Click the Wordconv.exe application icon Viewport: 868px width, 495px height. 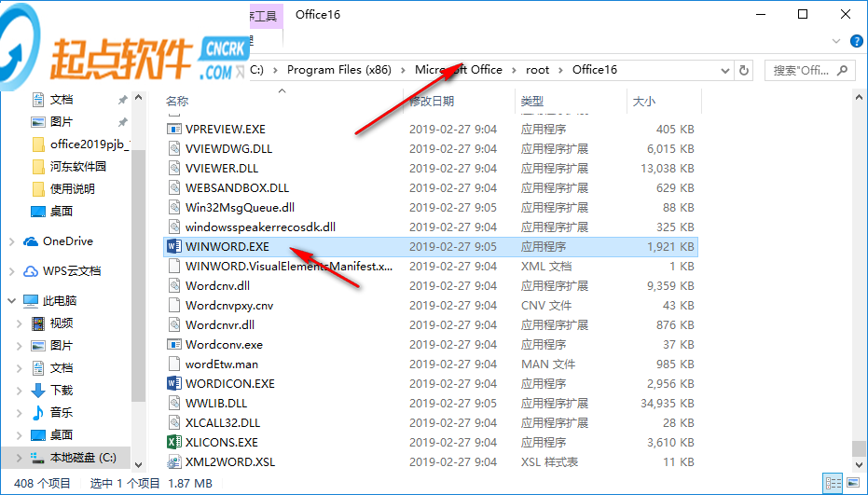pos(174,344)
